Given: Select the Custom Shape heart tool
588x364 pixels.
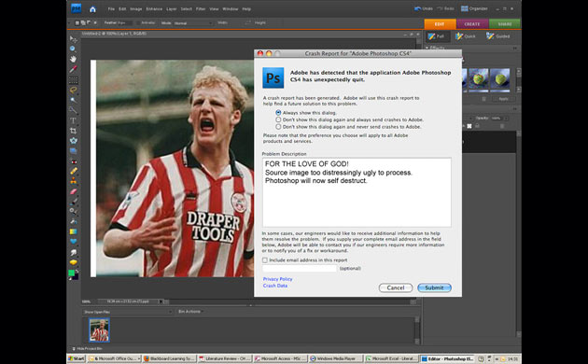Looking at the screenshot, I should coord(73,242).
